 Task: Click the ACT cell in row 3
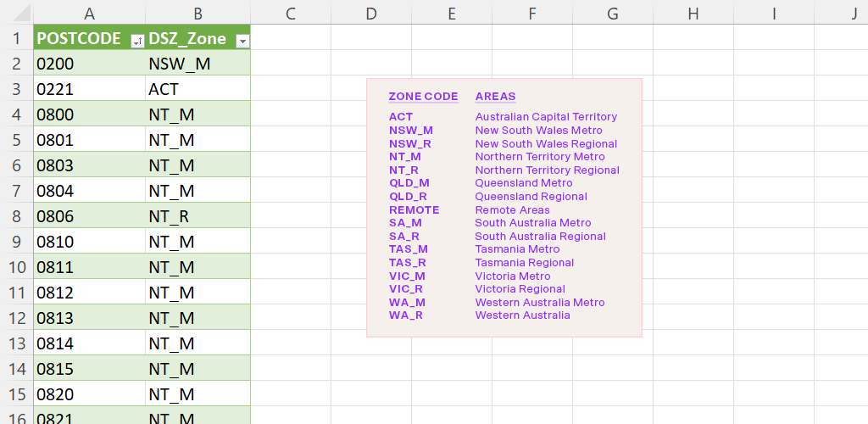tap(198, 89)
